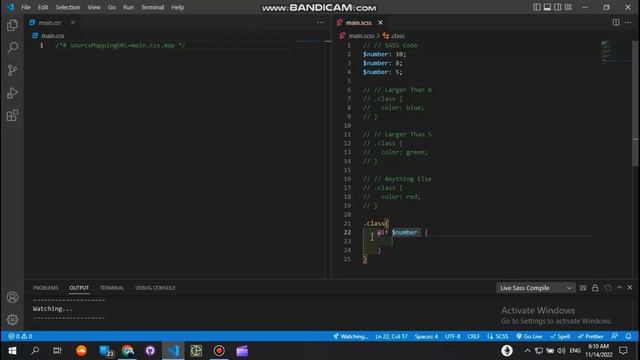Open Live Sass Compile output channel dropdown
Screen dimensions: 640x360
(536, 288)
